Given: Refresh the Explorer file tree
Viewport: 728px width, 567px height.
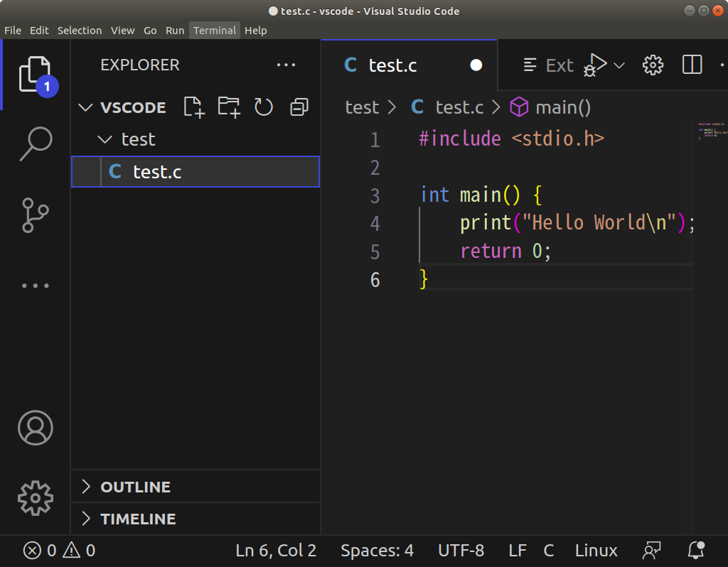Looking at the screenshot, I should 264,107.
